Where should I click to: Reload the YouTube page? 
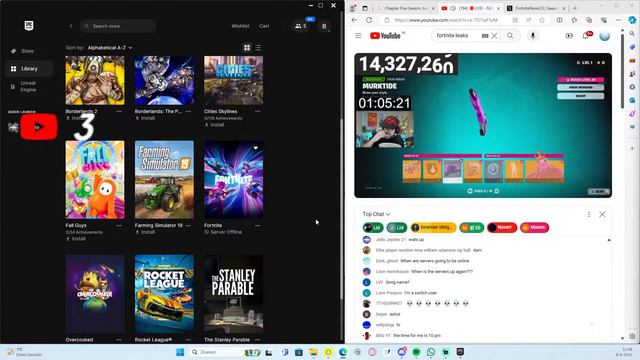369,20
